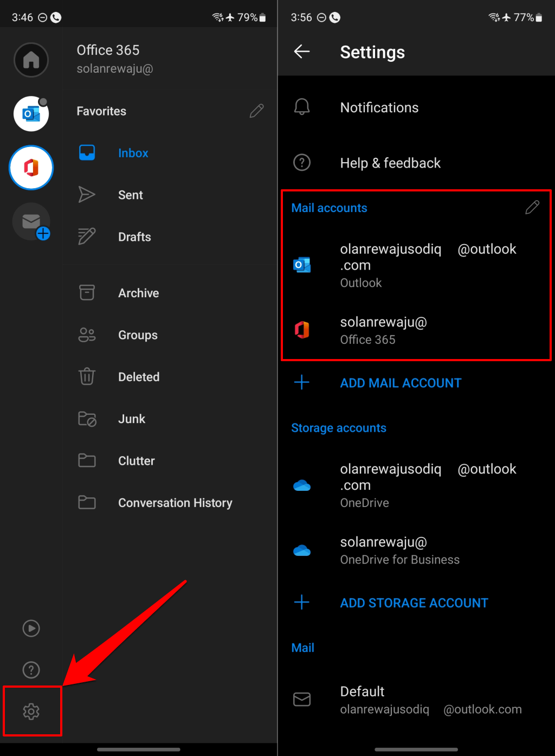555x756 pixels.
Task: Tap the Drafts pencil icon
Action: [87, 236]
